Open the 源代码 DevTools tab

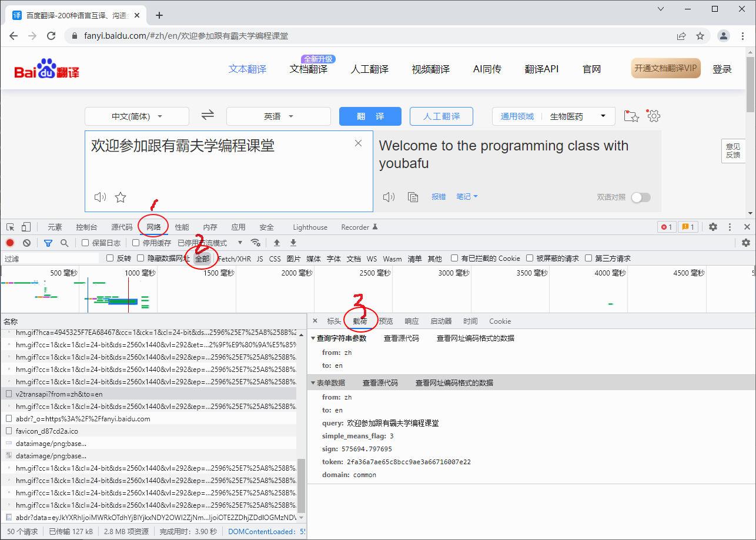(122, 227)
